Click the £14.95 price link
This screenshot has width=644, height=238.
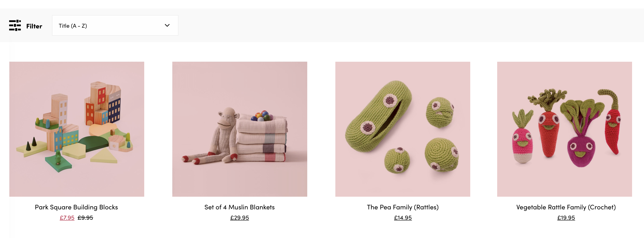click(403, 218)
